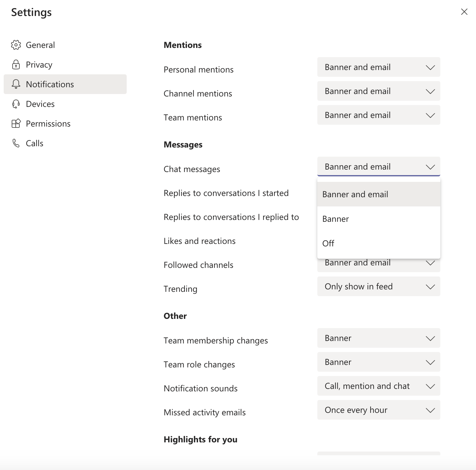Click the Trending dropdown chevron
Viewport: 476px width, 470px height.
click(x=430, y=287)
